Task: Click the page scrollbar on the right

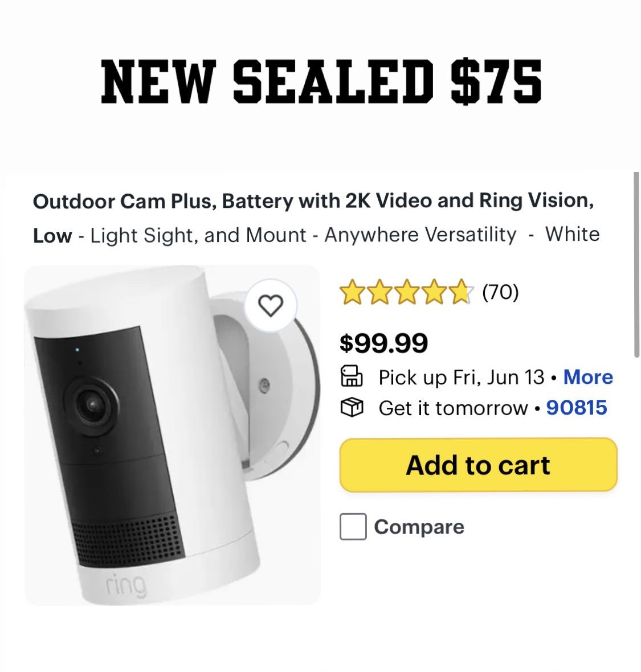Action: coord(636,264)
